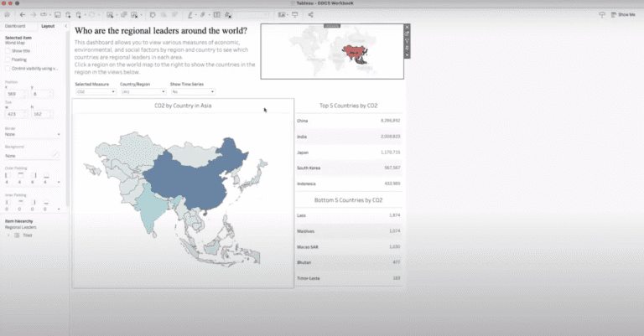Click the Indonesia row
Screen dimensions: 644x336
(x=348, y=184)
